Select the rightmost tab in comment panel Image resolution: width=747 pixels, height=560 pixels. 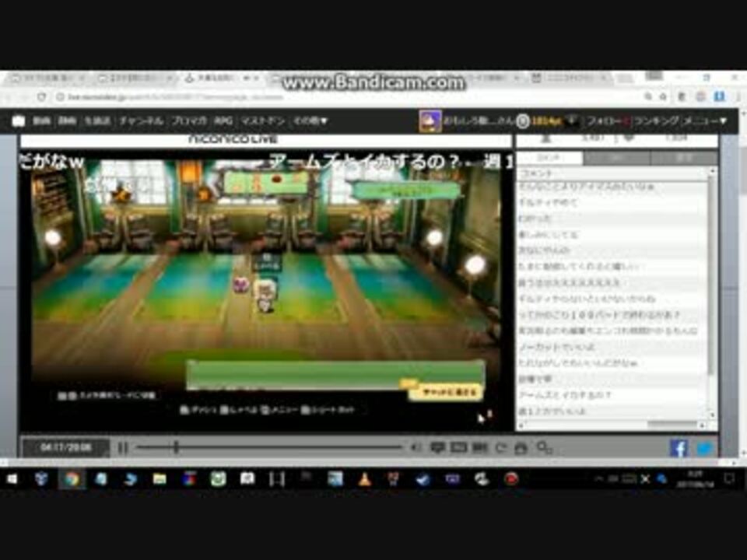pos(684,158)
